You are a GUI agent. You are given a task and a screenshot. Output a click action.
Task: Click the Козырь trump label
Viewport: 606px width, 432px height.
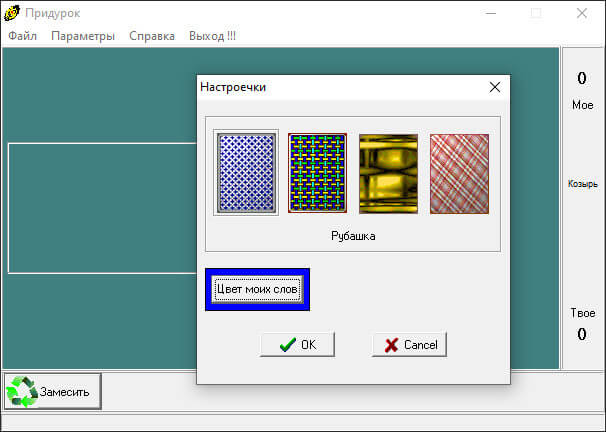click(582, 184)
